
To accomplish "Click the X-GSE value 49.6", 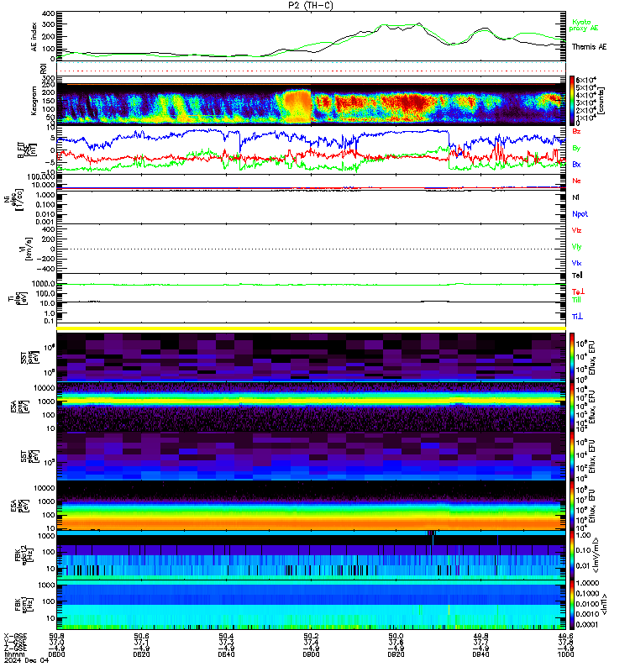I will point(565,637).
